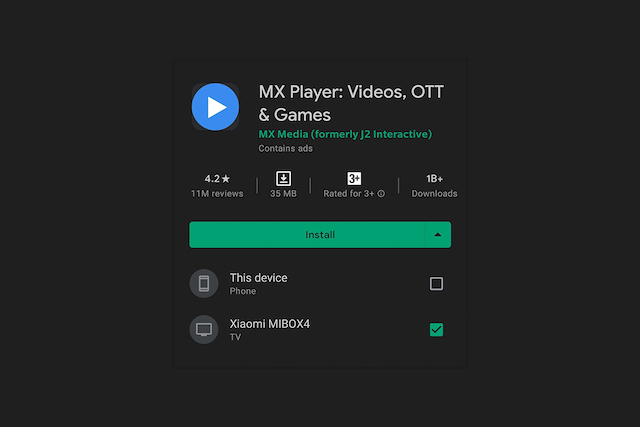Click the MX Player blue play app icon

215,107
